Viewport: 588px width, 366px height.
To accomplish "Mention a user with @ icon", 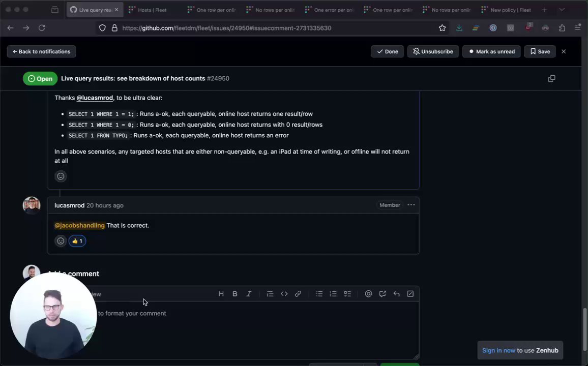I will pyautogui.click(x=368, y=294).
